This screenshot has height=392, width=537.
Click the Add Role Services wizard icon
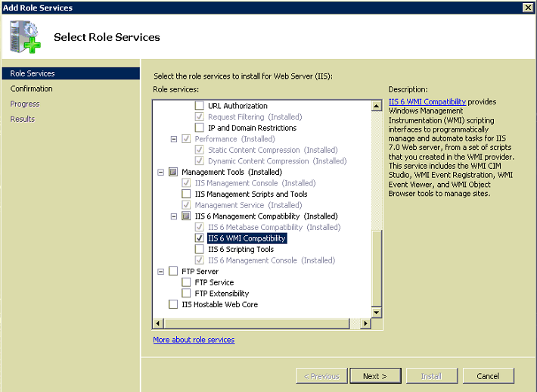tap(25, 36)
